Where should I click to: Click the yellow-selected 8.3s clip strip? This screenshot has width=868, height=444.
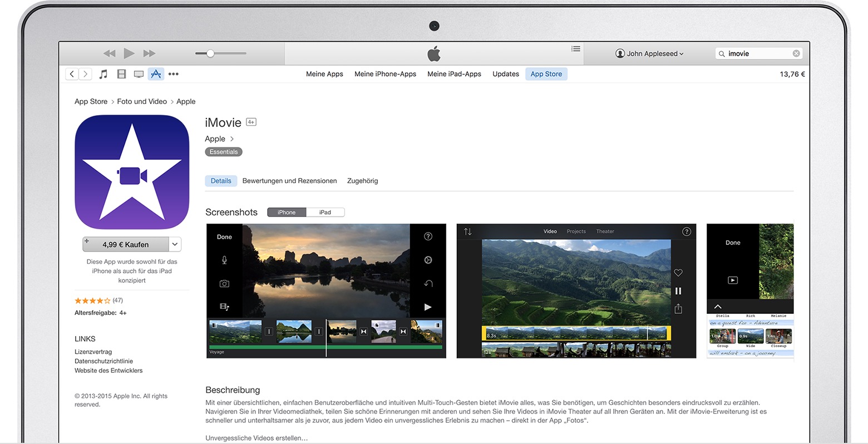point(576,333)
